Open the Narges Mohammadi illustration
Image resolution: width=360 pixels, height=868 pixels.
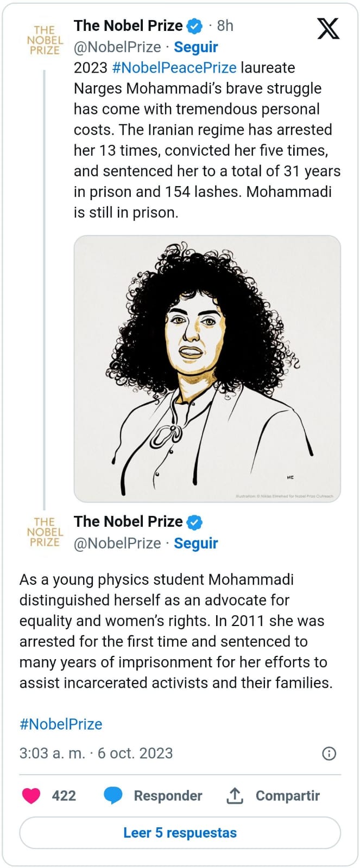(207, 369)
